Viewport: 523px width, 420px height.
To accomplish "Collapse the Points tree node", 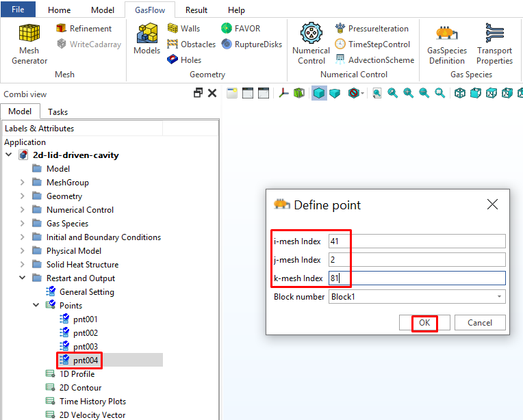I will tap(36, 306).
